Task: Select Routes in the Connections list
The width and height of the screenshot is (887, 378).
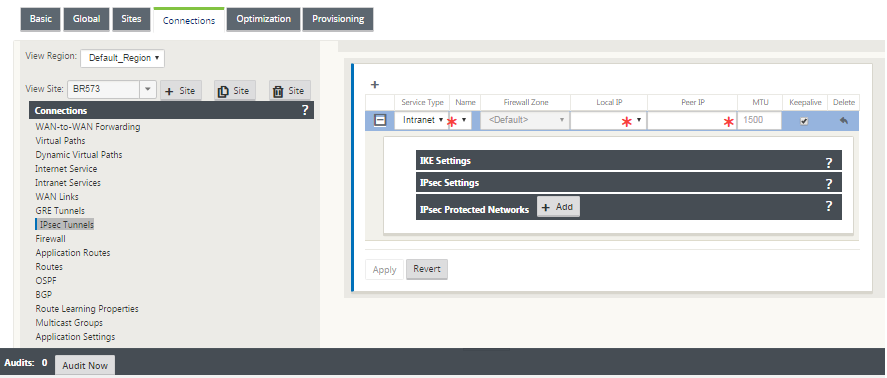Action: 49,267
